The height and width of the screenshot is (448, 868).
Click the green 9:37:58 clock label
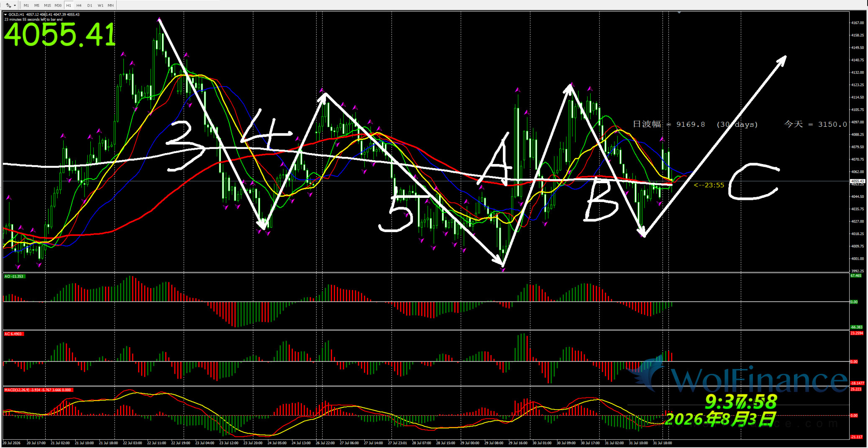741,402
